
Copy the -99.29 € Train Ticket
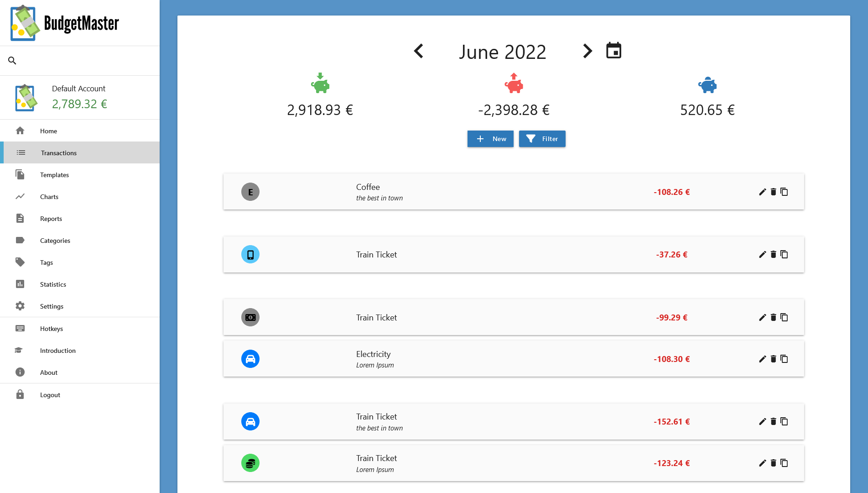784,317
